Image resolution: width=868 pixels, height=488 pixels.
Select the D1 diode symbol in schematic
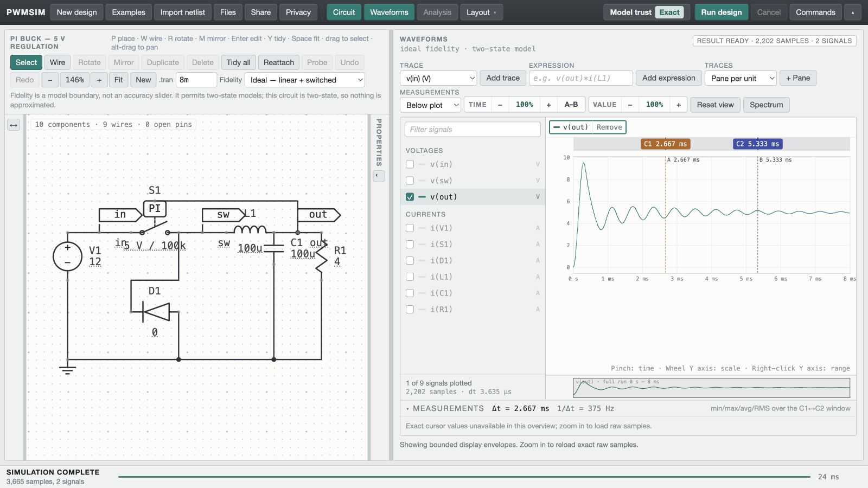coord(155,312)
